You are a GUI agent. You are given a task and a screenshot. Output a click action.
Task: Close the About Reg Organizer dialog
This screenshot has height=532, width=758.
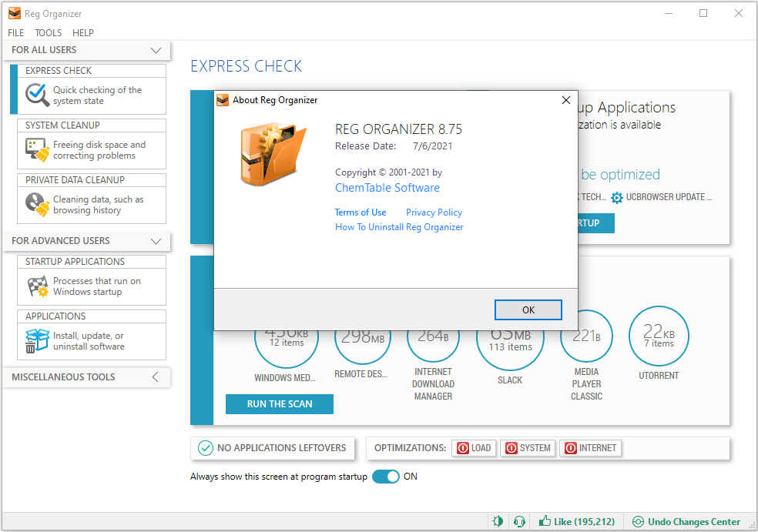click(566, 100)
